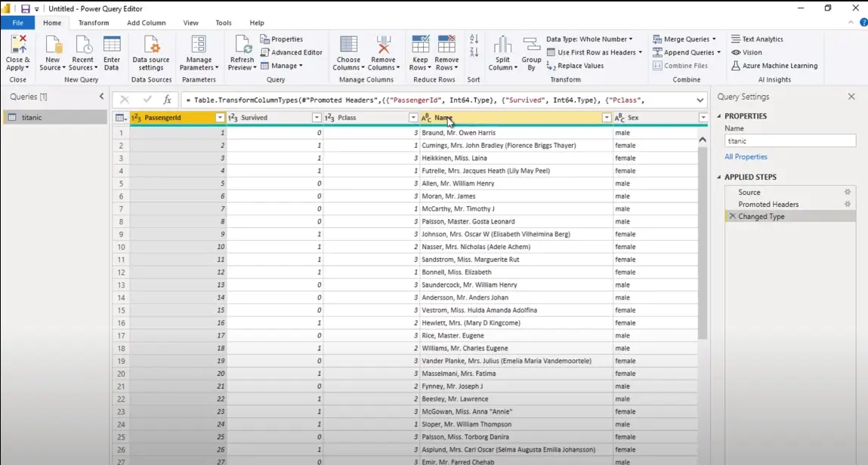Open Source step settings gear

847,192
